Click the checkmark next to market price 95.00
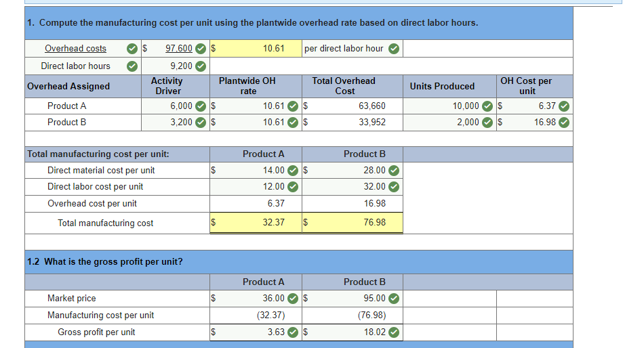Screen dimensions: 644x348 (x=394, y=299)
